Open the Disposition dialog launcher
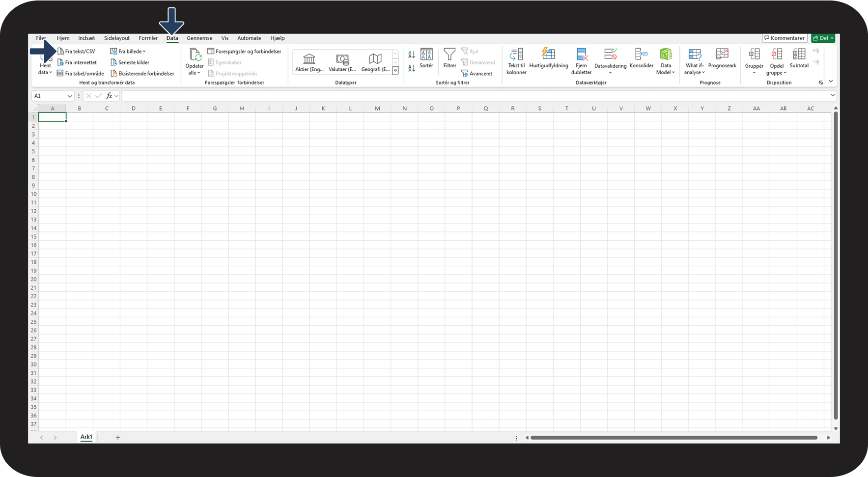Image resolution: width=868 pixels, height=477 pixels. 820,83
